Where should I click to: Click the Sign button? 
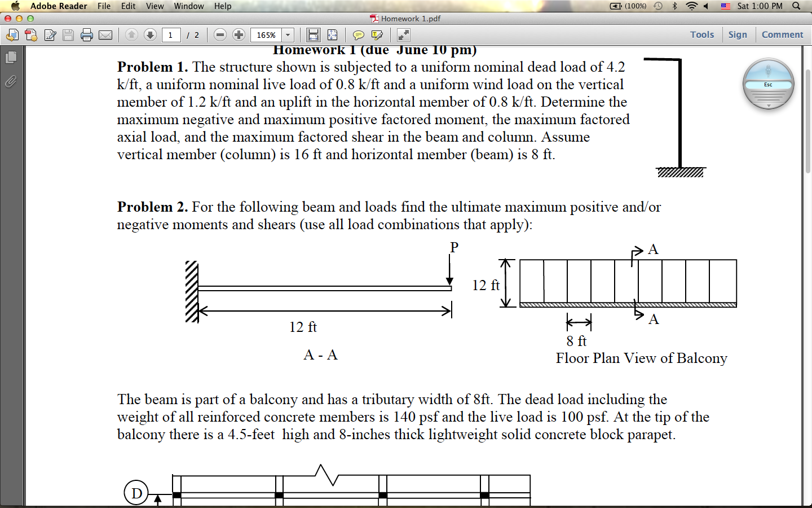pos(738,34)
